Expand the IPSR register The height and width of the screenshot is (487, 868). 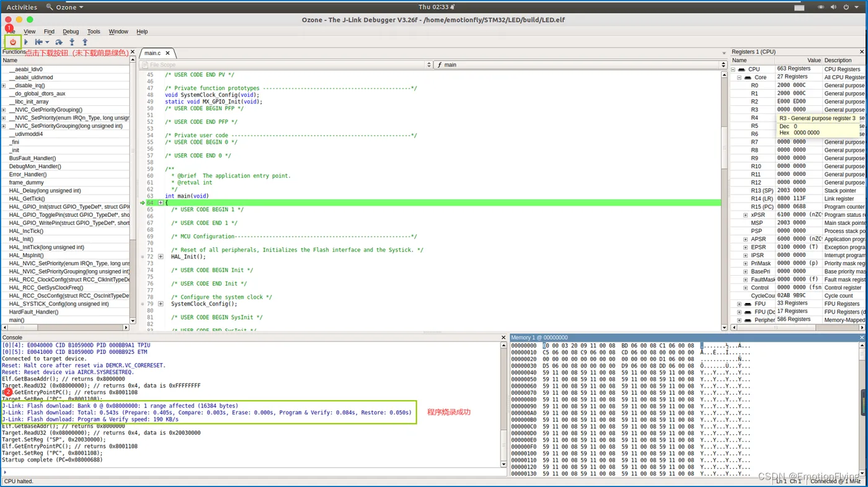[745, 255]
